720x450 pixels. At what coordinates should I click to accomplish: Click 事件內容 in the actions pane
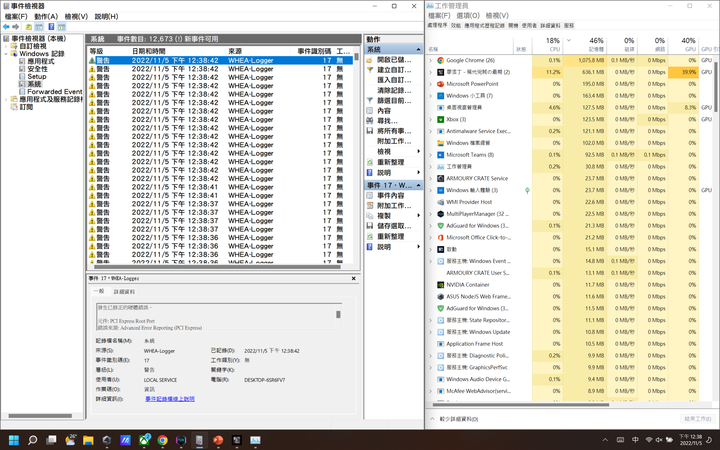click(x=390, y=195)
